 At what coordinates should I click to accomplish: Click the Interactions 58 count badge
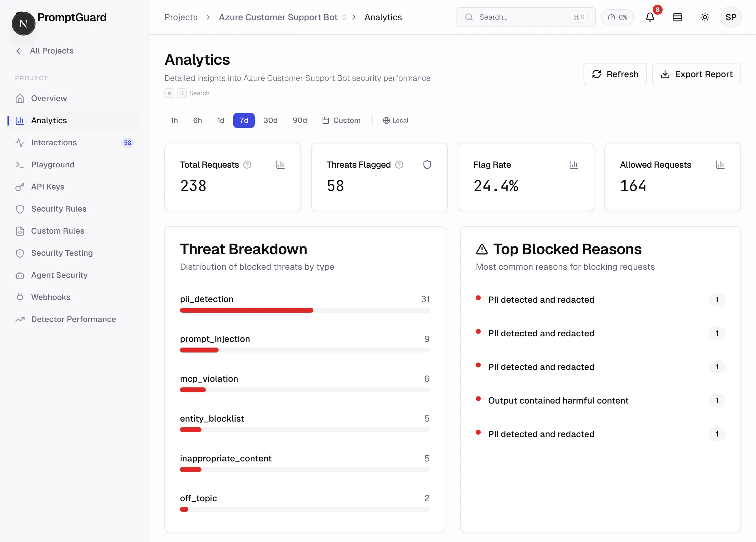127,143
